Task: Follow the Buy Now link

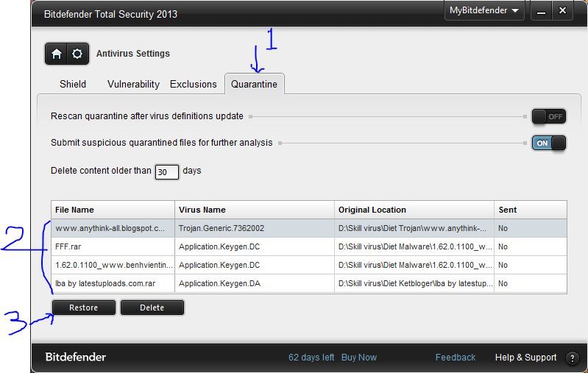Action: 359,358
